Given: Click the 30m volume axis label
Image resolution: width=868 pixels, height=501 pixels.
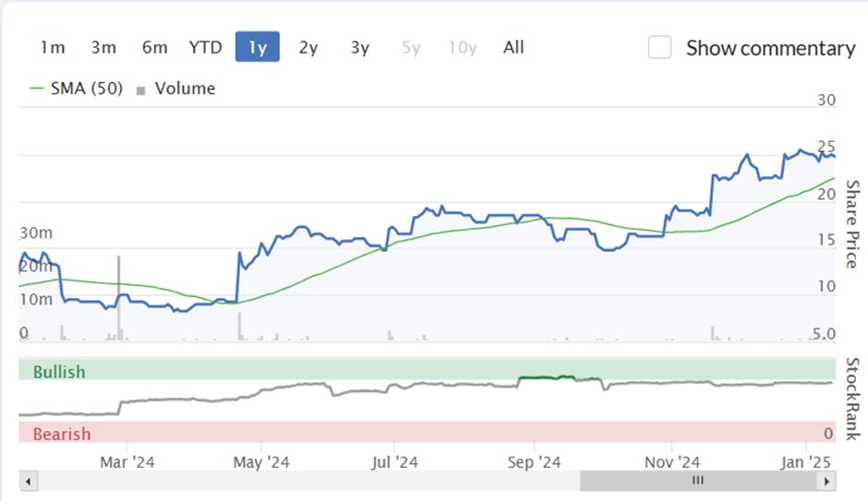Looking at the screenshot, I should click(36, 233).
